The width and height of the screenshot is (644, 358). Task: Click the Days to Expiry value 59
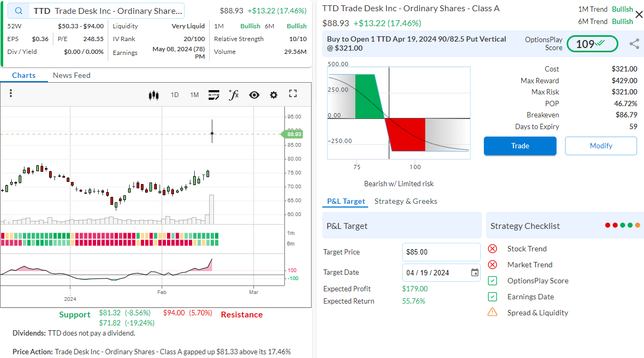[633, 126]
